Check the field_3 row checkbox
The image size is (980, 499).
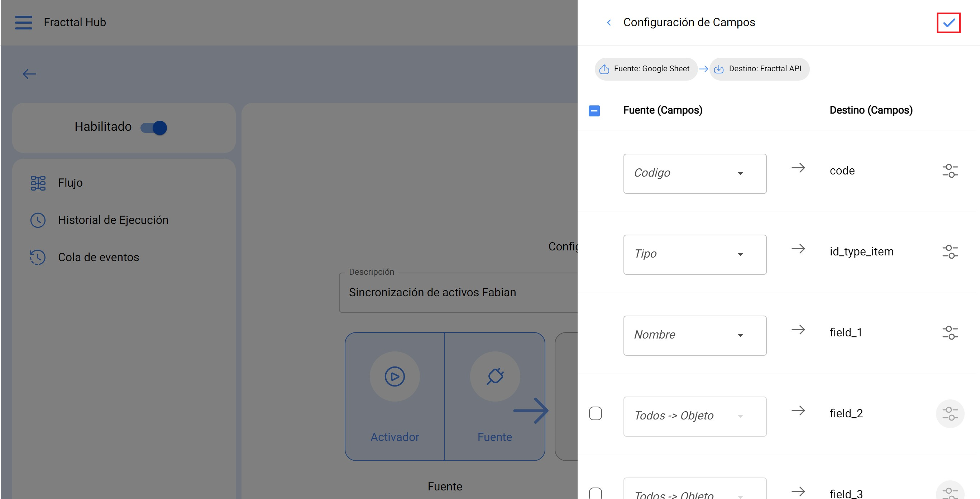coord(596,493)
